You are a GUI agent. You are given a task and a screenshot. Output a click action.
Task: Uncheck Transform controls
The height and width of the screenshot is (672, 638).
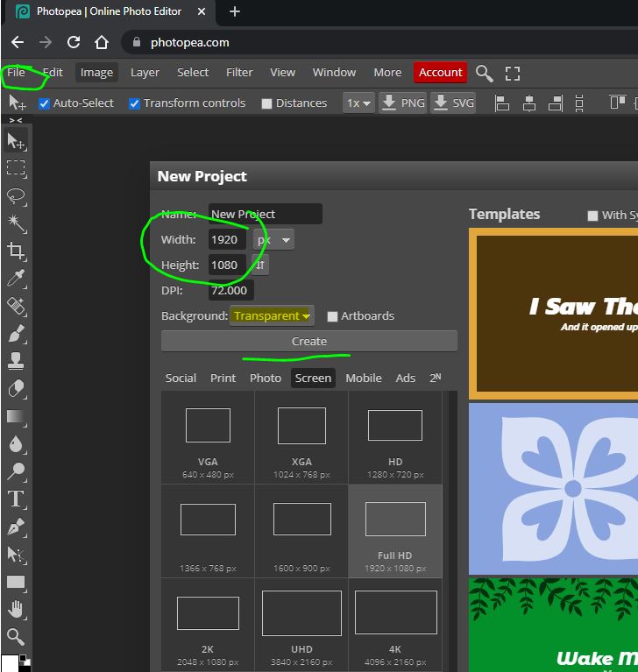(x=134, y=103)
